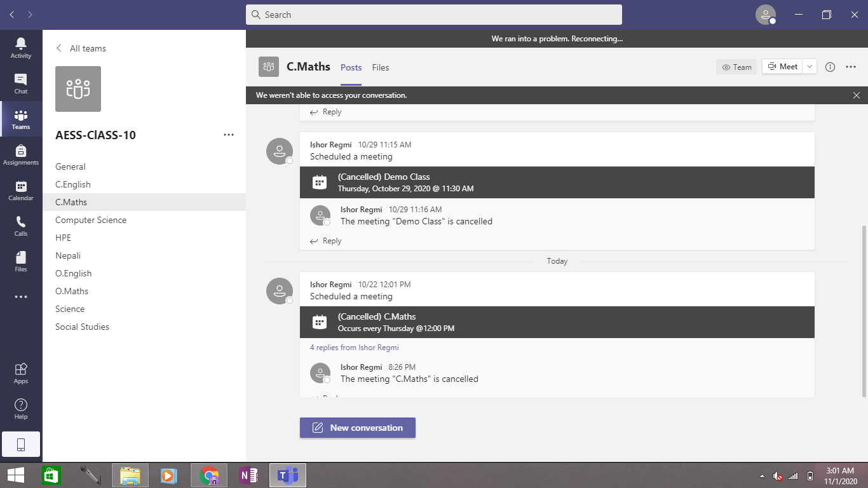Click the muted volume tray icon
The height and width of the screenshot is (488, 868).
(x=777, y=476)
